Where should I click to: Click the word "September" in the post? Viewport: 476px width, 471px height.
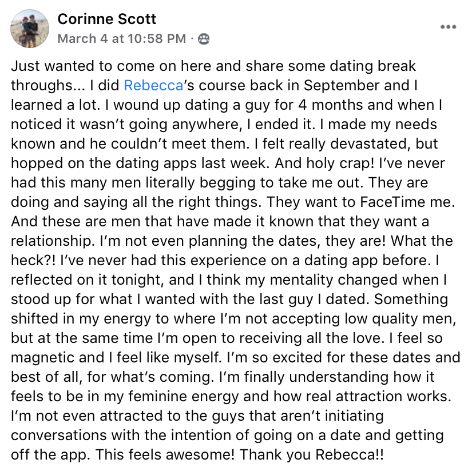click(x=342, y=85)
